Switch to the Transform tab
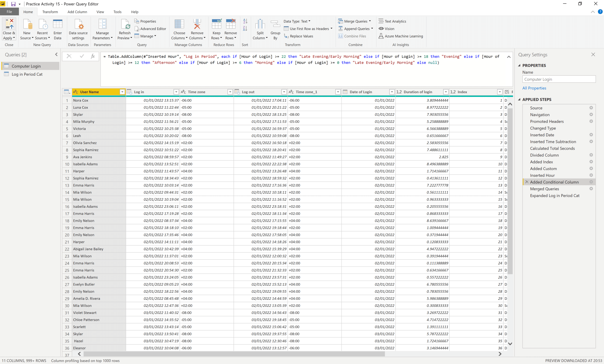Viewport: 604px width, 364px height. [x=50, y=12]
